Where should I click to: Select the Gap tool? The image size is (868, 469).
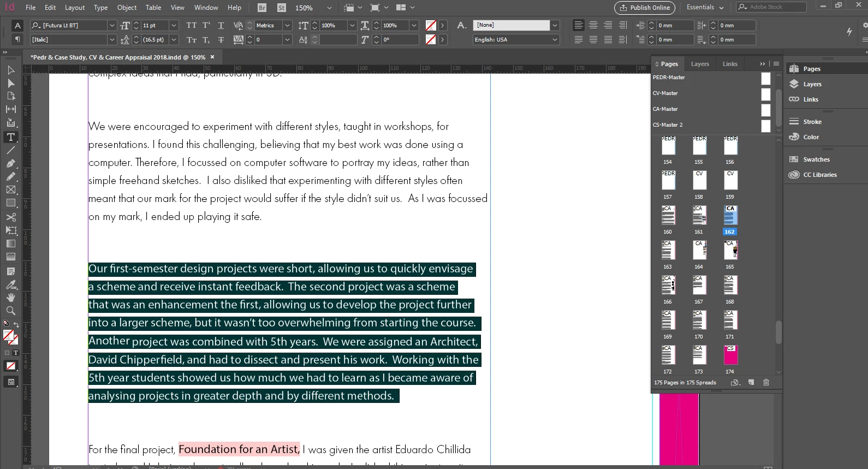coord(10,109)
